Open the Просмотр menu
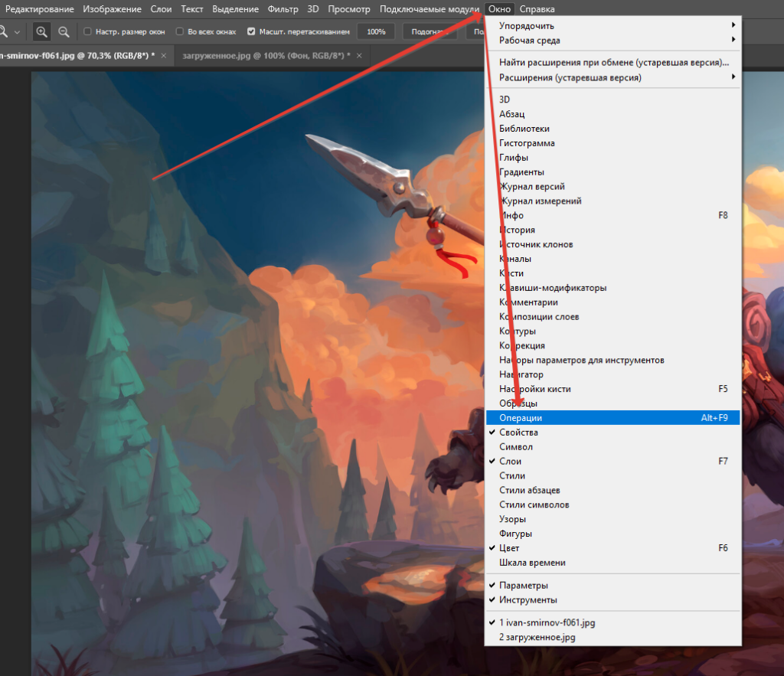Screen dimensions: 784x676 coord(349,9)
